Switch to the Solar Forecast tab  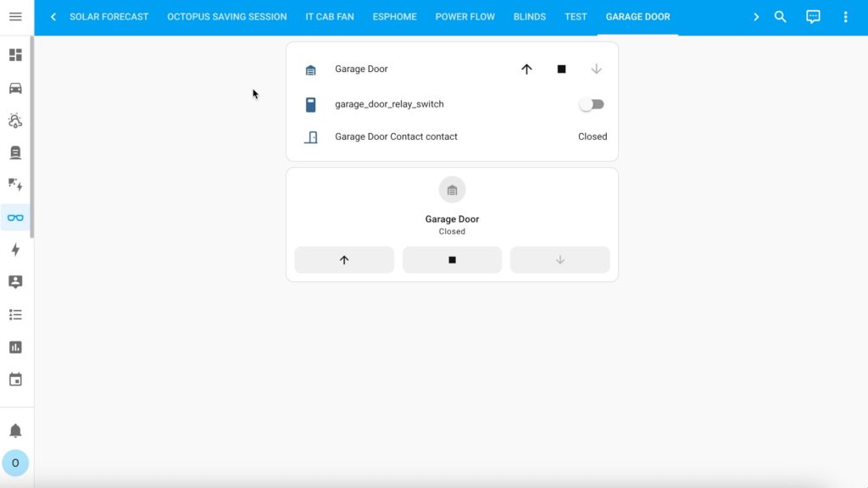[109, 17]
